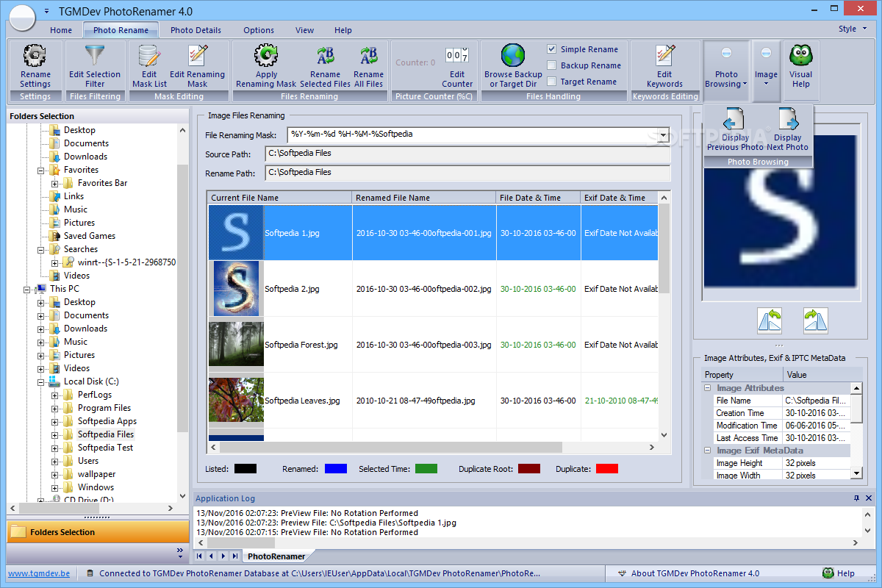Go to last log tab arrow
Viewport: 882px width, 588px height.
click(234, 556)
